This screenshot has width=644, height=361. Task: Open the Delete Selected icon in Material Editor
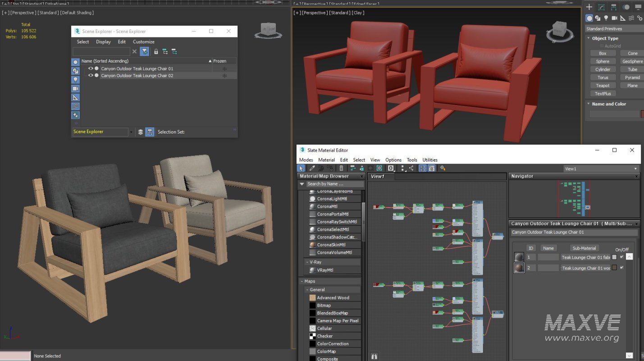click(x=340, y=168)
